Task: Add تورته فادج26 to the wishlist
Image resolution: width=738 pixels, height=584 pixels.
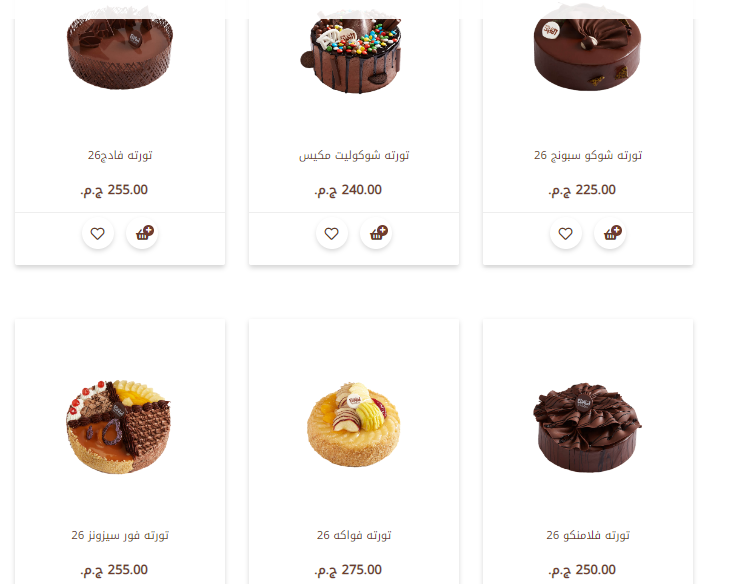Action: coord(97,233)
